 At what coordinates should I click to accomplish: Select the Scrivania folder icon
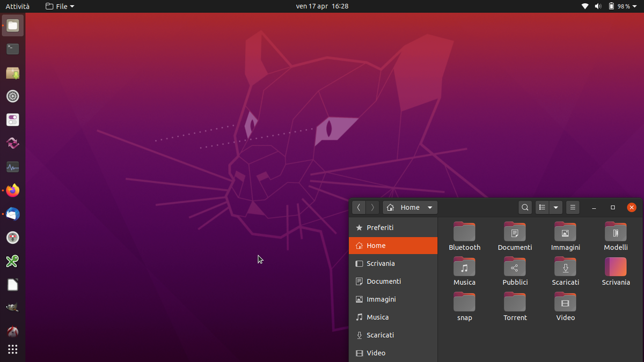click(616, 267)
